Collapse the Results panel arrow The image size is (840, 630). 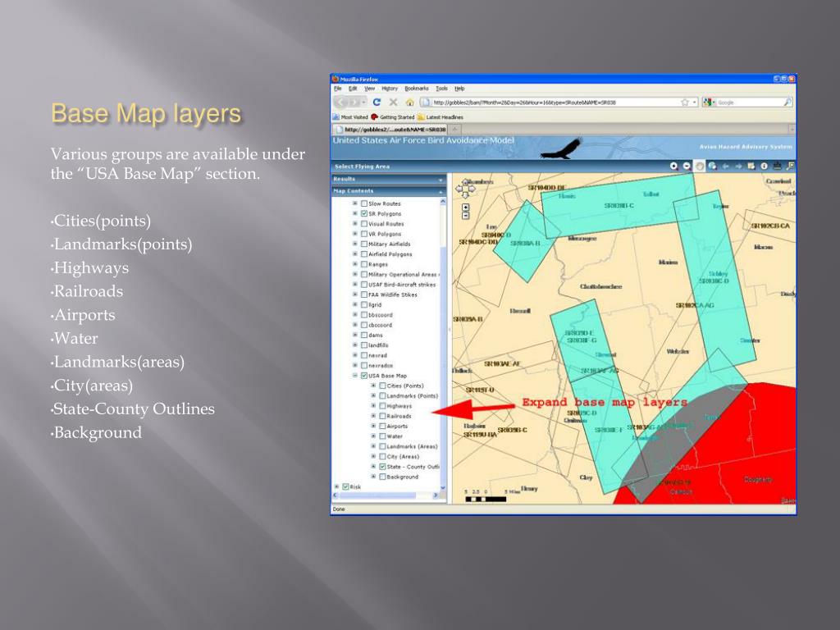coord(441,180)
